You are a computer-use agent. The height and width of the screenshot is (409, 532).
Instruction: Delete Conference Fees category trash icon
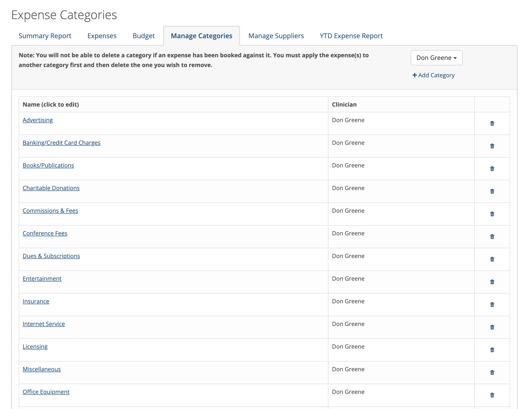[492, 237]
